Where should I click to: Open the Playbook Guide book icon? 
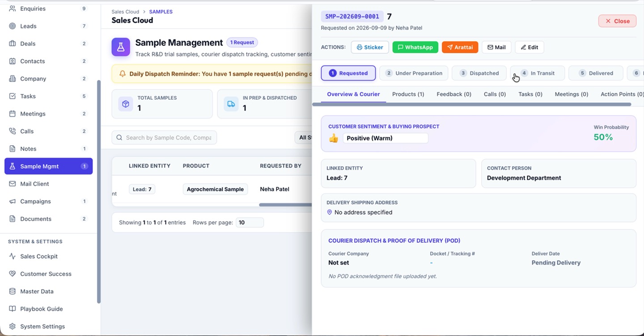click(13, 309)
